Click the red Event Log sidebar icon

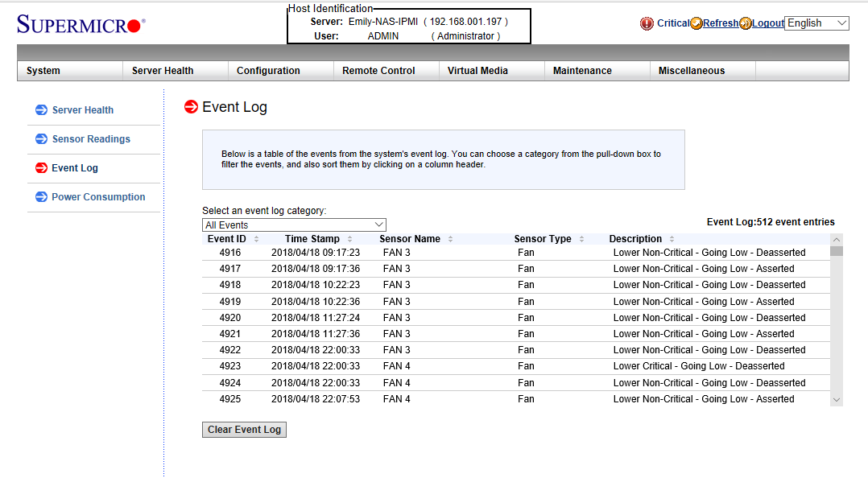(41, 168)
